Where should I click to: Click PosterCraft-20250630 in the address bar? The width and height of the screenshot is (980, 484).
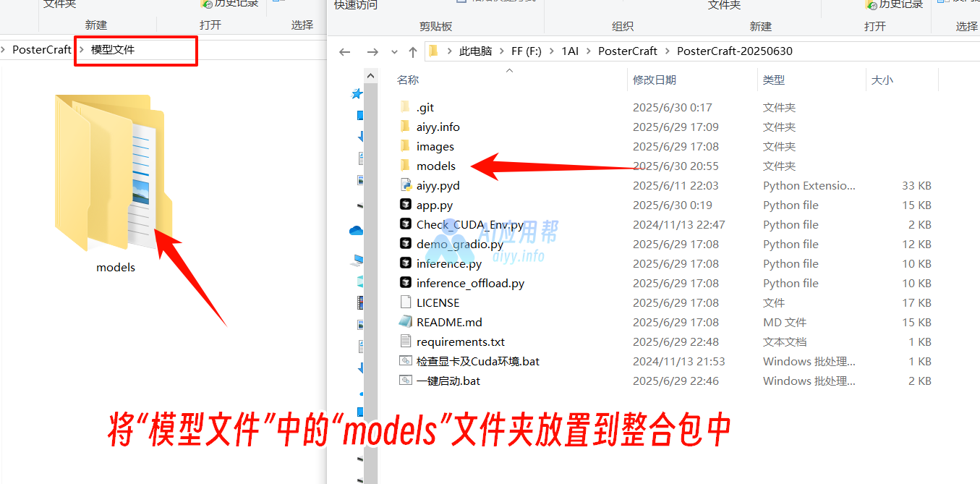click(x=735, y=51)
